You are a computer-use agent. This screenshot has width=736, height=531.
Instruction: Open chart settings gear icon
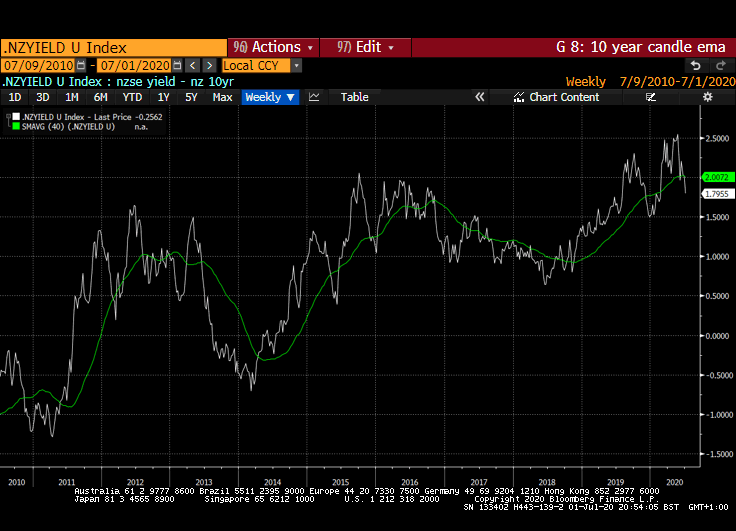pos(708,97)
